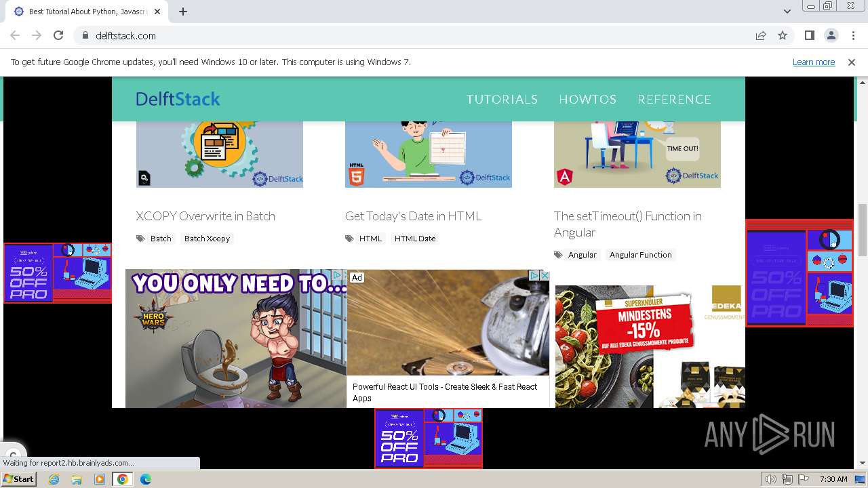868x488 pixels.
Task: Select the Batch Xcopy tag
Action: 207,239
